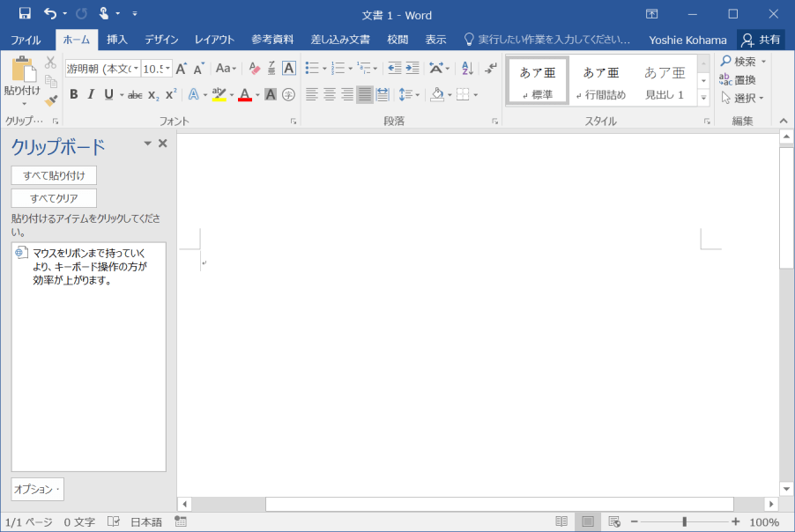
Task: Increase indent icon
Action: pos(412,68)
